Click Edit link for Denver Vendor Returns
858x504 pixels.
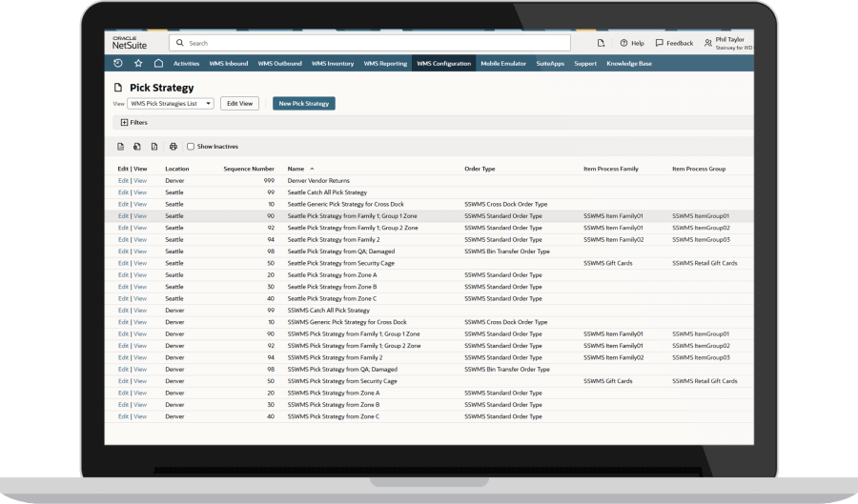click(122, 180)
